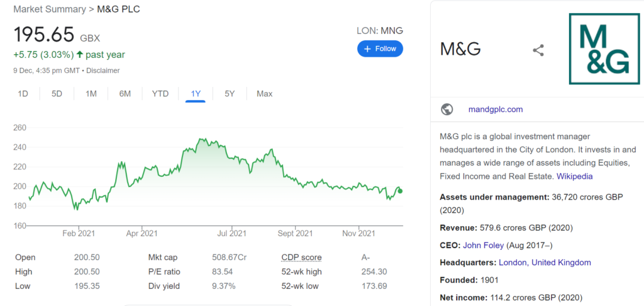Click the 260 y-axis label
Image resolution: width=644 pixels, height=306 pixels.
(20, 127)
